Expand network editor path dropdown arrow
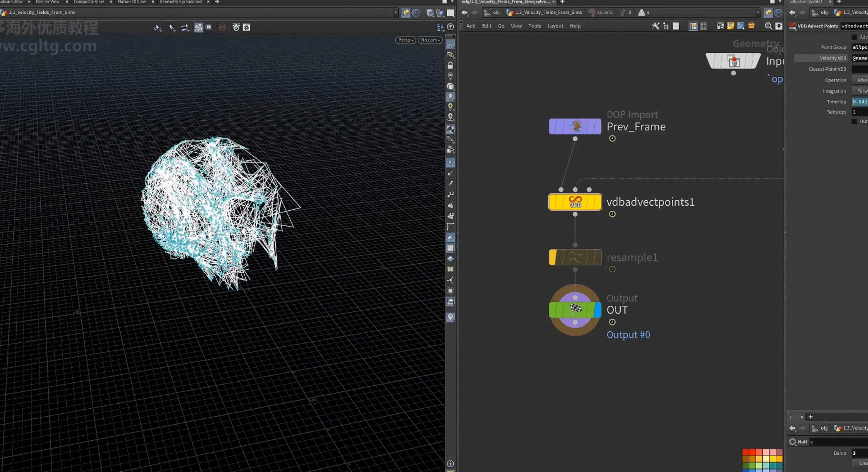Viewport: 868px width, 472px height. (758, 13)
